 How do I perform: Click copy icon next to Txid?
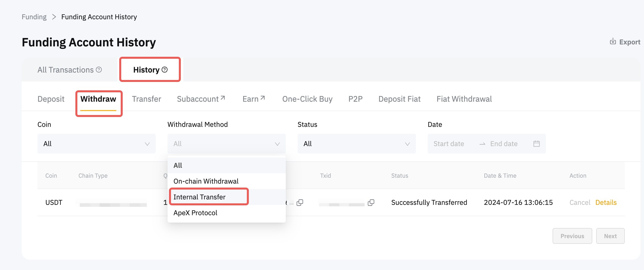tap(371, 202)
